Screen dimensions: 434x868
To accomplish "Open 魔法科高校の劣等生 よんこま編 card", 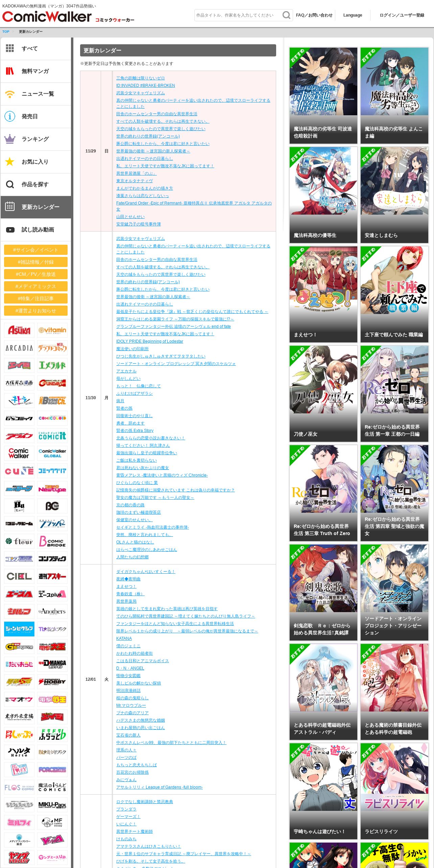I will 394,96.
